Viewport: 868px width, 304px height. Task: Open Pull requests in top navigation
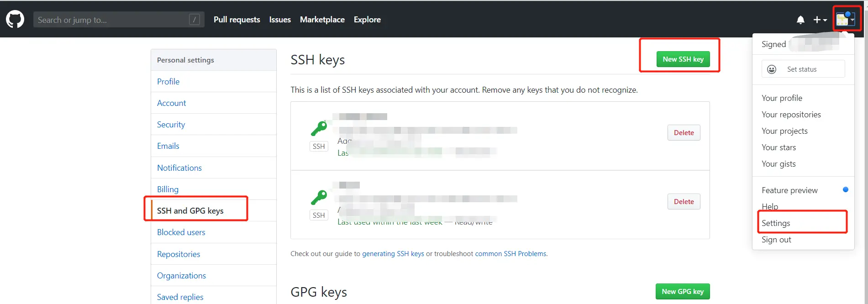click(x=237, y=20)
